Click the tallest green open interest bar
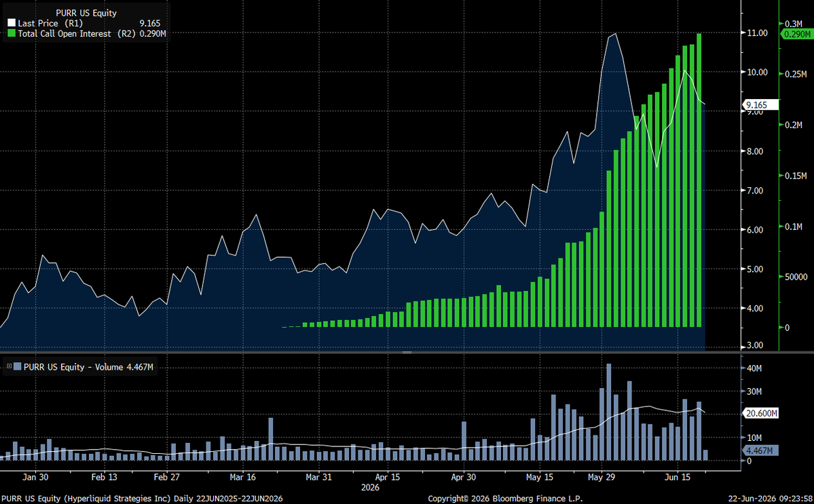 pyautogui.click(x=699, y=180)
